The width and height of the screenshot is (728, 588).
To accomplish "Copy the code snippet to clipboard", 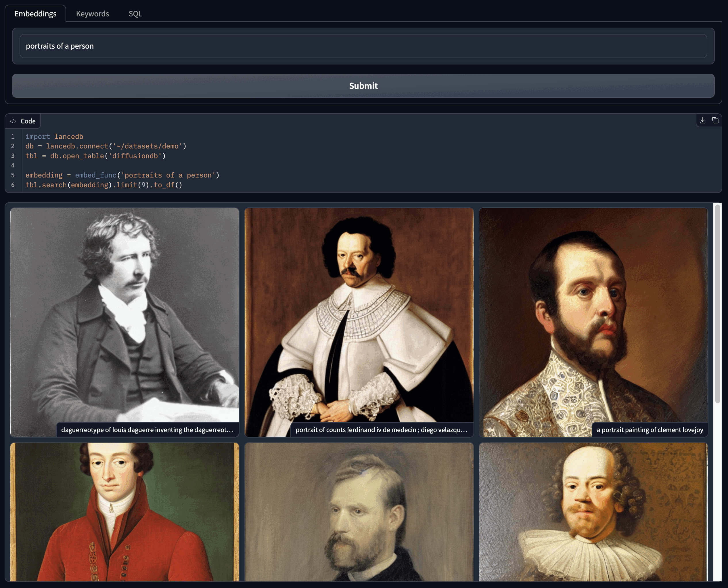I will click(715, 120).
